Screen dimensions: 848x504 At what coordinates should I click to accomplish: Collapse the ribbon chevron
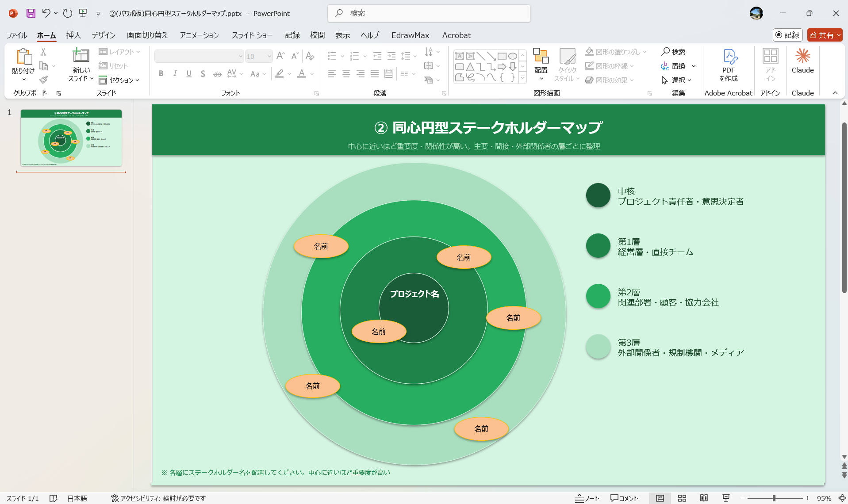point(835,93)
